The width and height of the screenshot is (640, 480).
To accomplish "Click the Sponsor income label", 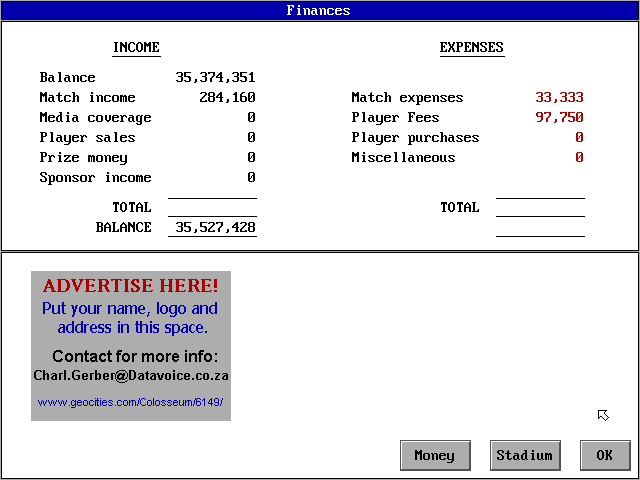I will [95, 178].
